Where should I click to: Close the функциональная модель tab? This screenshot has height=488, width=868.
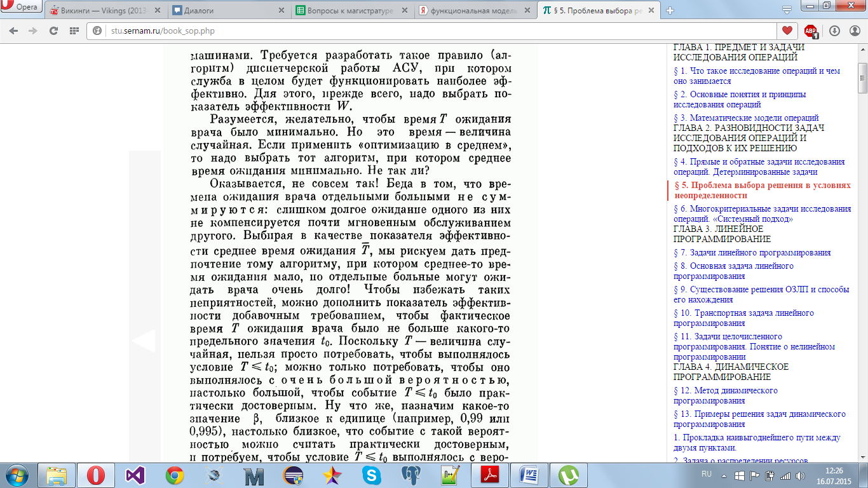pyautogui.click(x=529, y=11)
